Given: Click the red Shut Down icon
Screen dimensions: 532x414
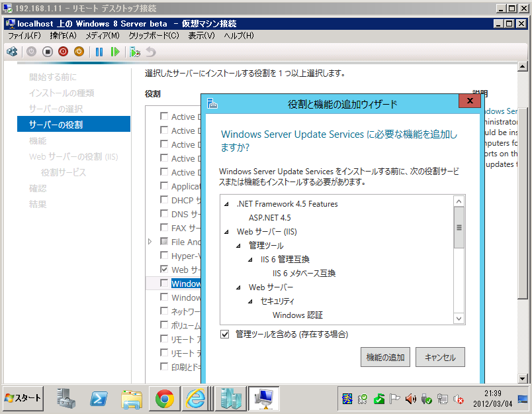Looking at the screenshot, I should (63, 52).
